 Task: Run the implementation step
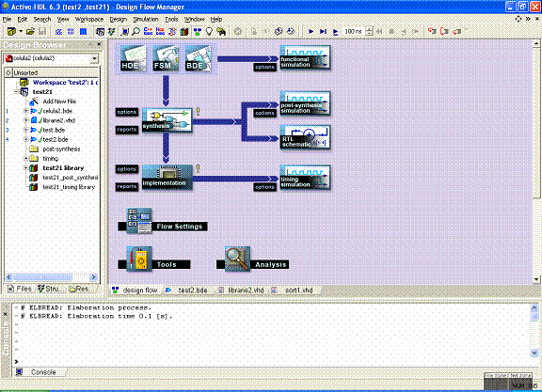(x=167, y=177)
